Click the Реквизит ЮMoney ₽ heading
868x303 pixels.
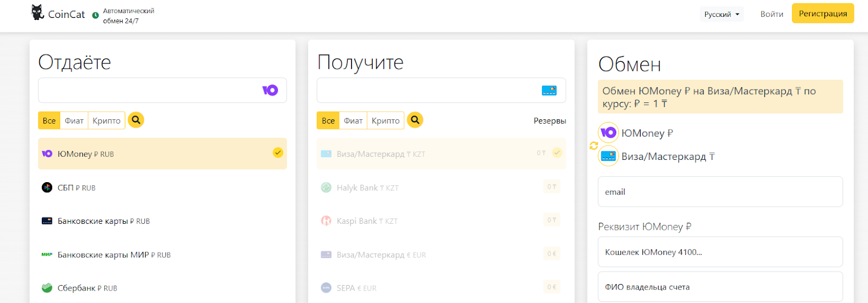tap(644, 227)
